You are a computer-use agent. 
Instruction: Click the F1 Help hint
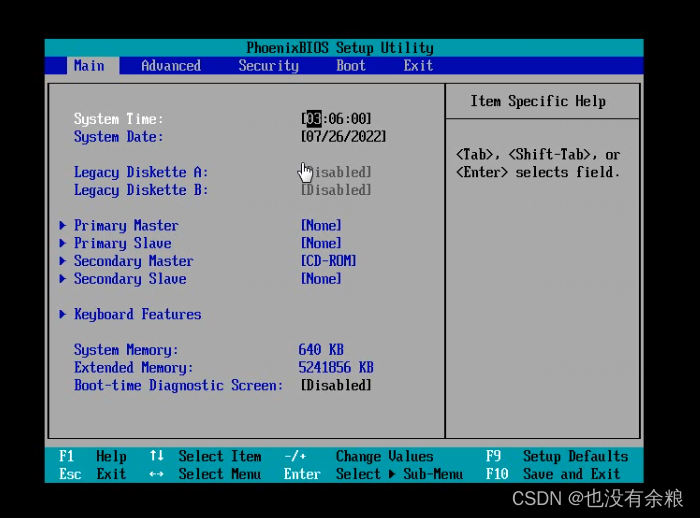93,456
